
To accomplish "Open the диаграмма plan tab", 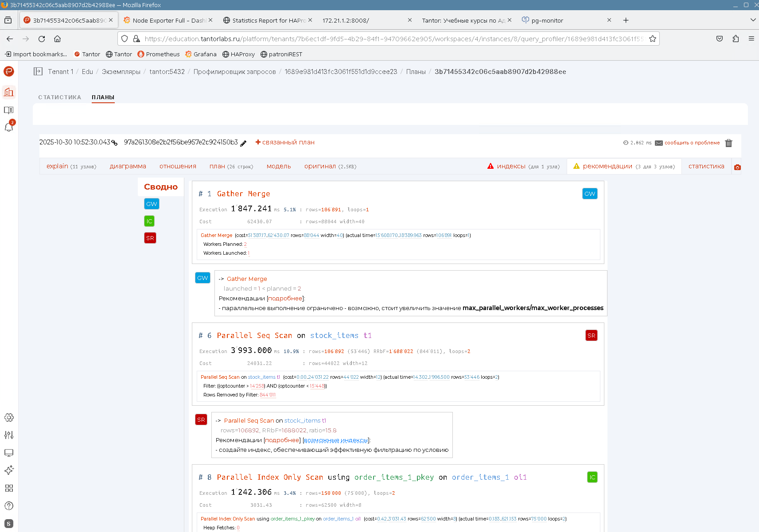I will coord(128,166).
